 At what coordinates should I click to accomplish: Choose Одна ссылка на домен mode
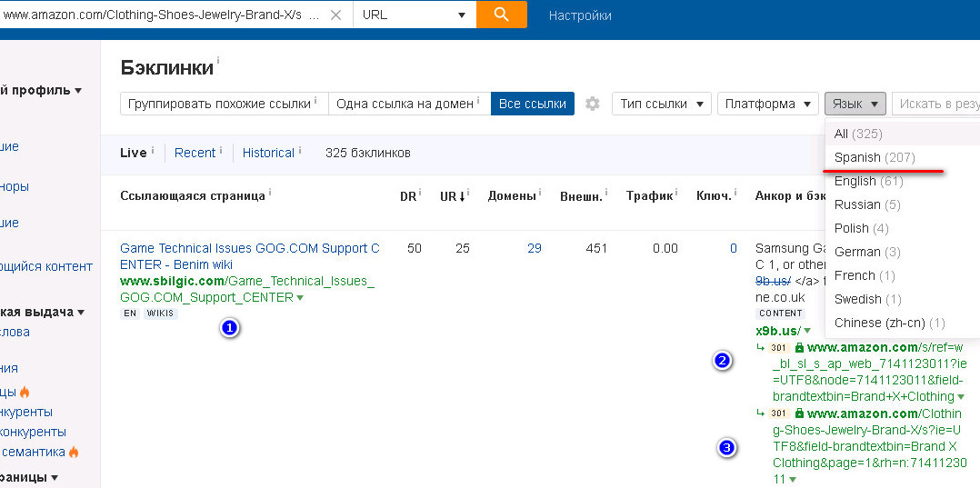tap(409, 104)
